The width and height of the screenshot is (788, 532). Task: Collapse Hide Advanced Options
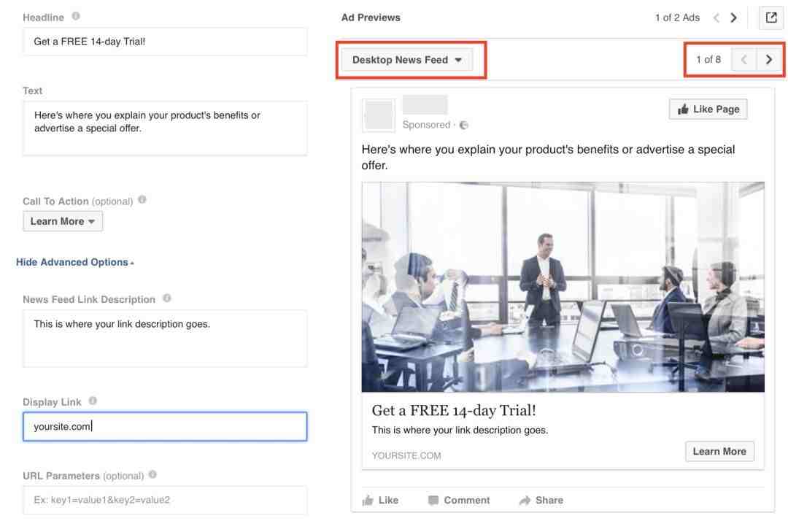click(x=75, y=262)
